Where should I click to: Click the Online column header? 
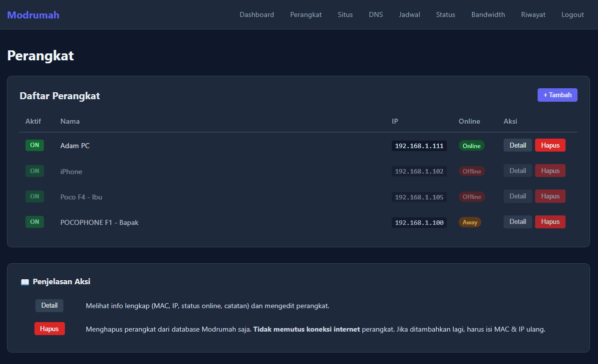[x=469, y=121]
